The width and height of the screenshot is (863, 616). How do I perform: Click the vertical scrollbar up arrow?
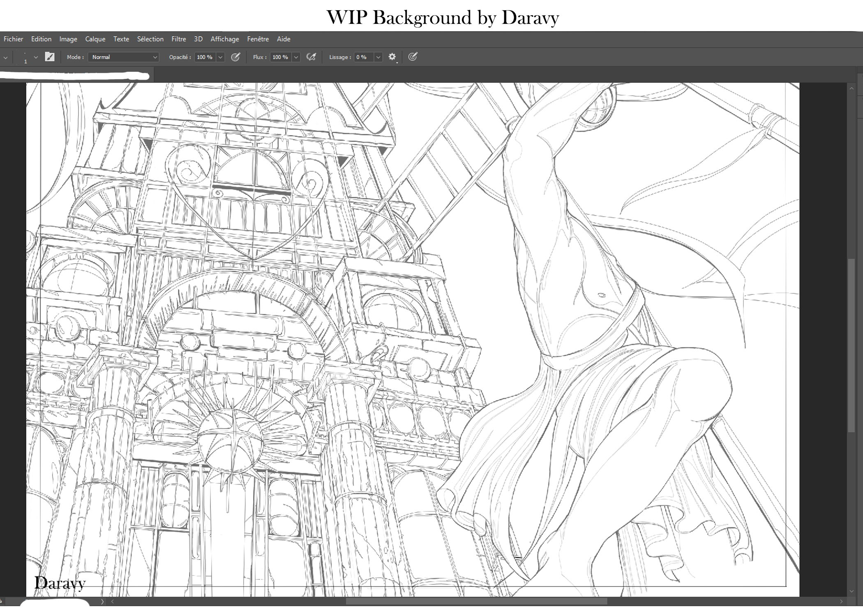[x=851, y=88]
